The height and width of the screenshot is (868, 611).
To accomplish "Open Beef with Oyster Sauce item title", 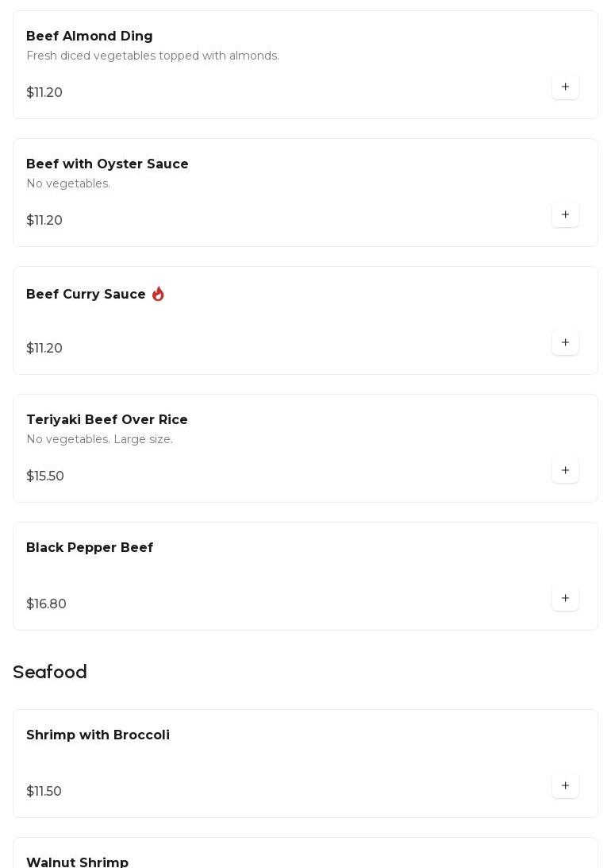I will [107, 164].
